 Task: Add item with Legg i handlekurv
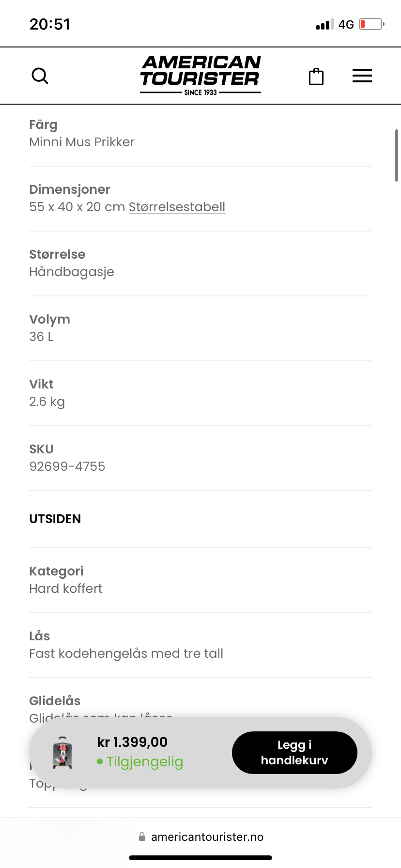294,753
